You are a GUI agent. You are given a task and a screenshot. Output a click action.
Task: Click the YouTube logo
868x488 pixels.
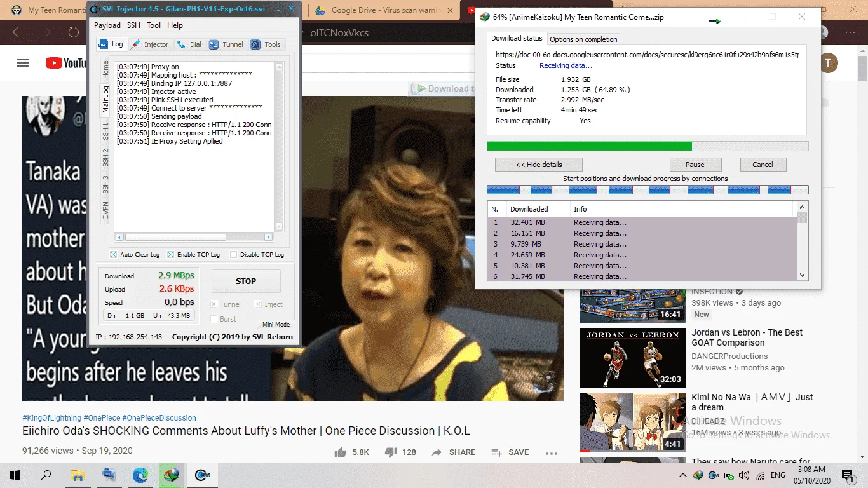66,63
